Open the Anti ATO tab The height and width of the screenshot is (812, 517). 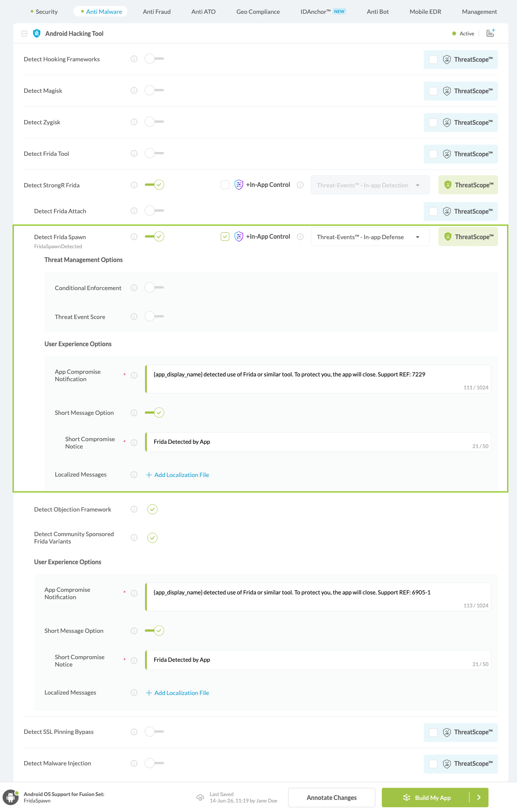[x=203, y=12]
